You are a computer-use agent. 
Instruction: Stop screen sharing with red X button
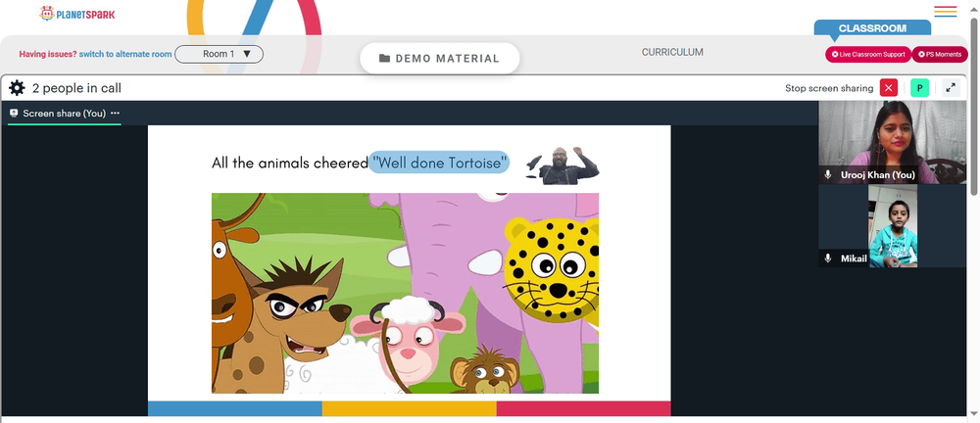point(888,88)
